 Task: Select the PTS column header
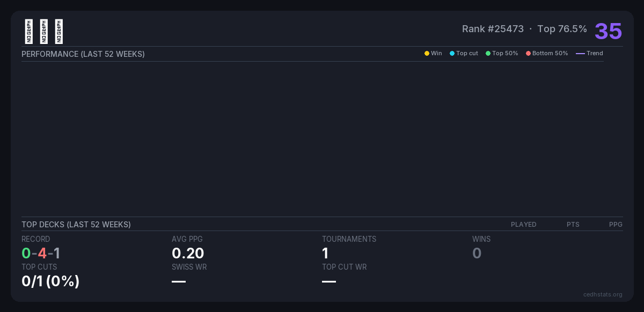point(573,225)
